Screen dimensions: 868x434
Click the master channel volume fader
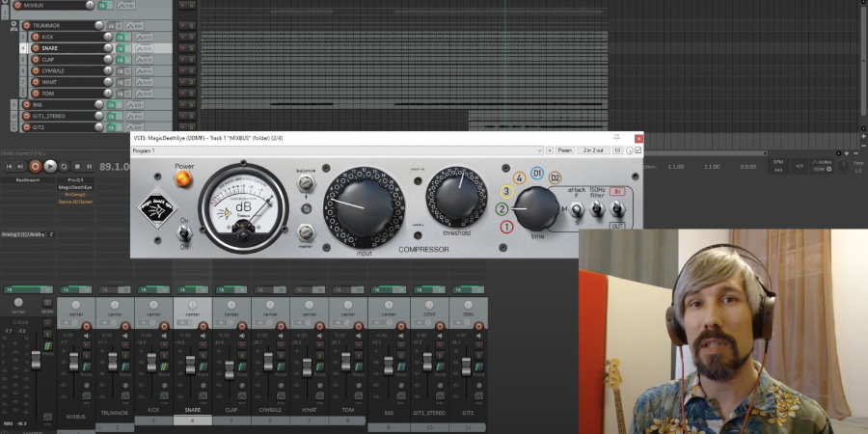pyautogui.click(x=36, y=360)
